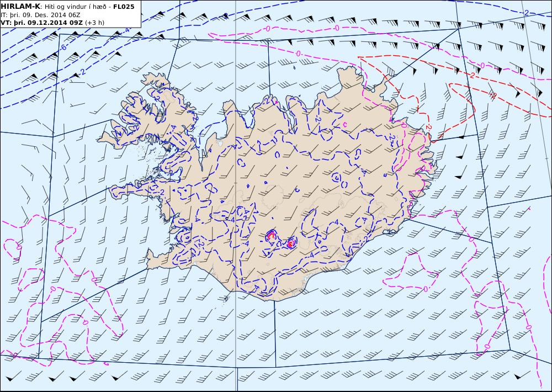Click the HIRLAM-K model title text
The image size is (552, 392).
tap(21, 7)
